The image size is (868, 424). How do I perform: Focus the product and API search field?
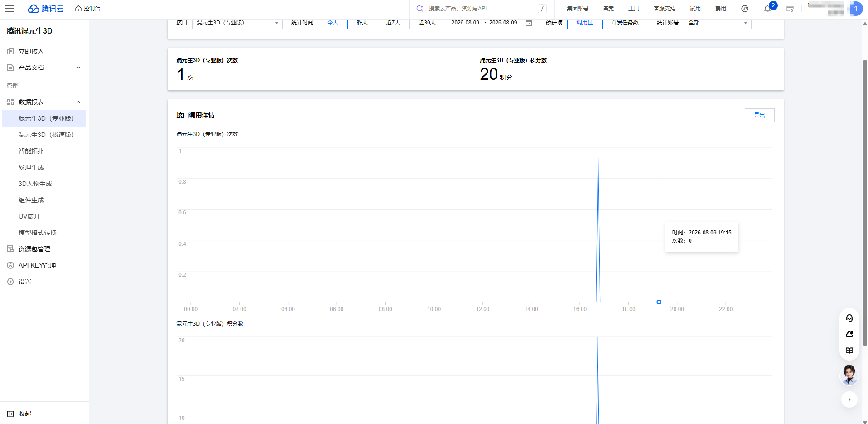point(481,9)
